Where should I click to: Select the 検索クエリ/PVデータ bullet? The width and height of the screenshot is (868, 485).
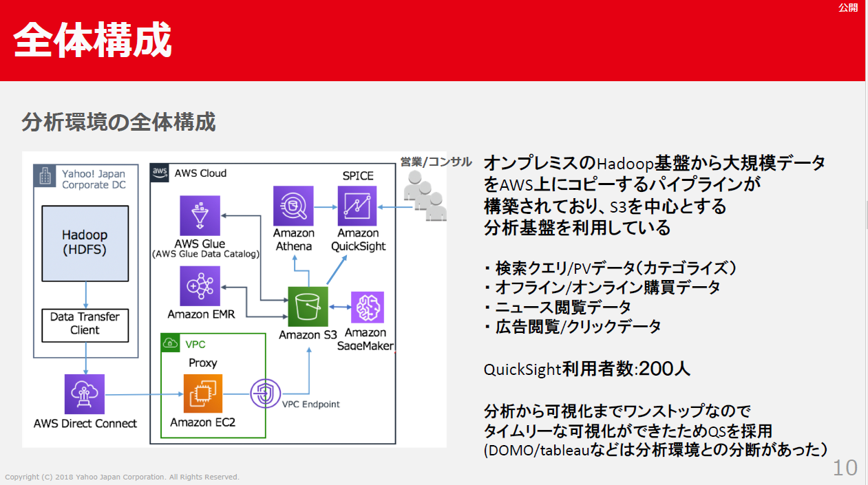coord(611,268)
